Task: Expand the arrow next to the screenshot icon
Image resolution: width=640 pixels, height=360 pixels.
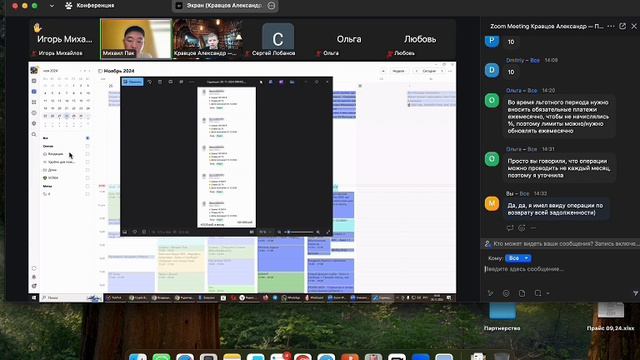Action: click(548, 293)
